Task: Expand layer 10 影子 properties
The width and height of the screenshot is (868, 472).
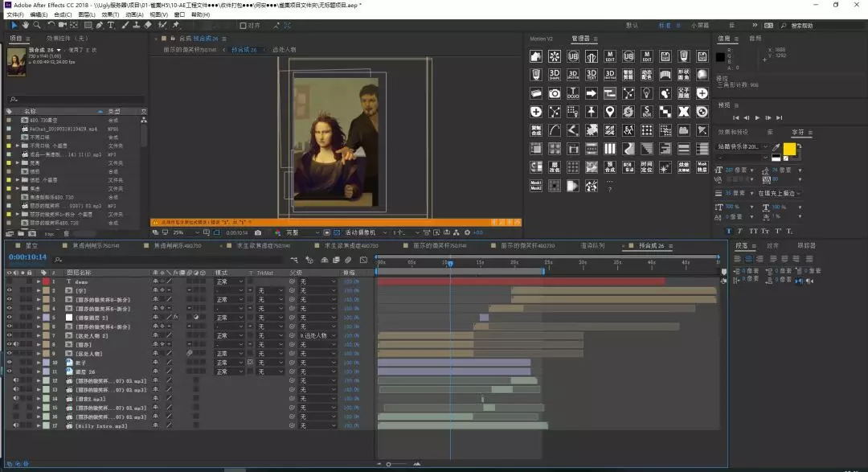Action: 38,363
